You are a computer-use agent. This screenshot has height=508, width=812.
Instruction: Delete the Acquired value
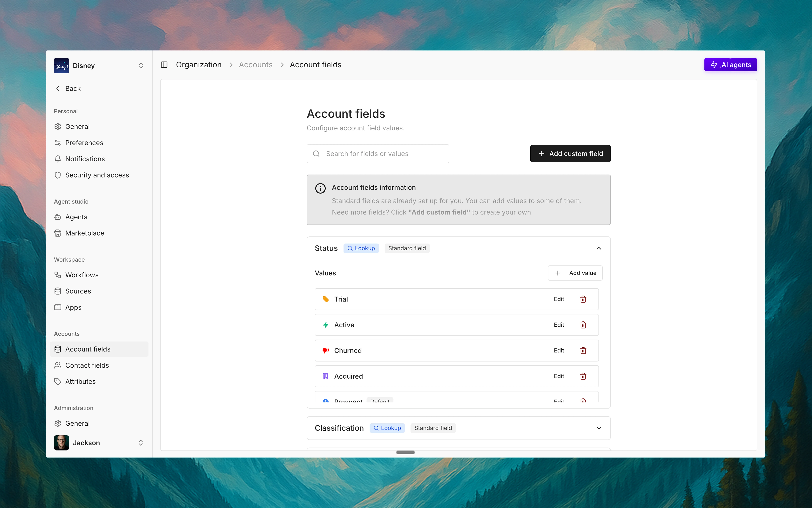[x=583, y=376]
